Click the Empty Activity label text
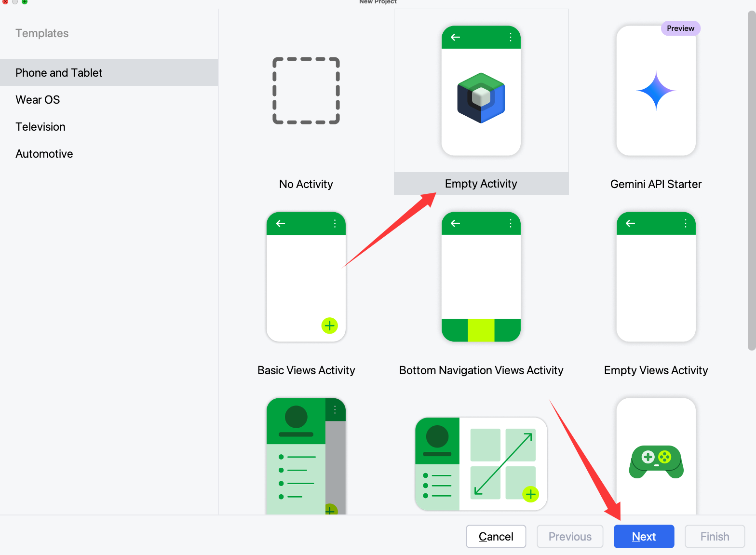Viewport: 756px width, 555px height. pyautogui.click(x=481, y=184)
